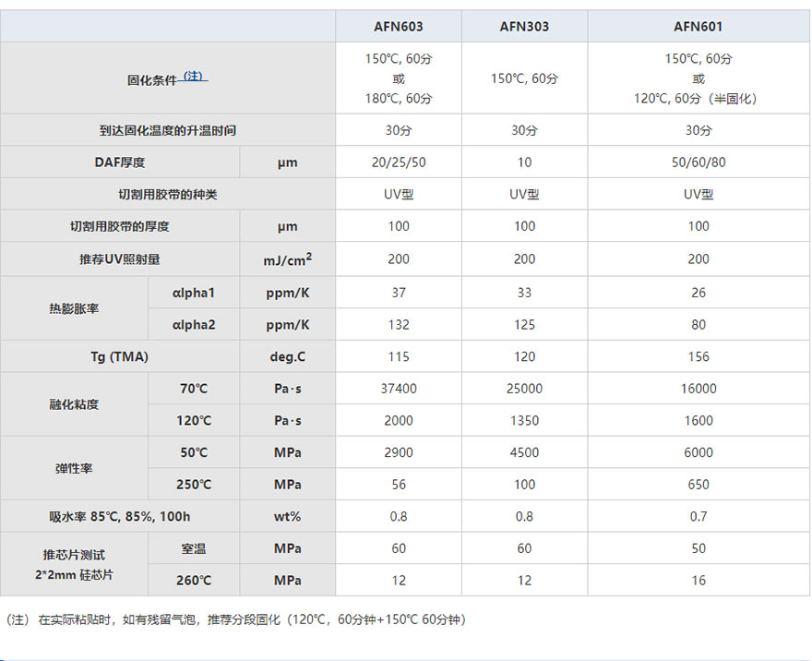
Task: Click the 推荐UV照射量 row label
Action: pyautogui.click(x=120, y=259)
